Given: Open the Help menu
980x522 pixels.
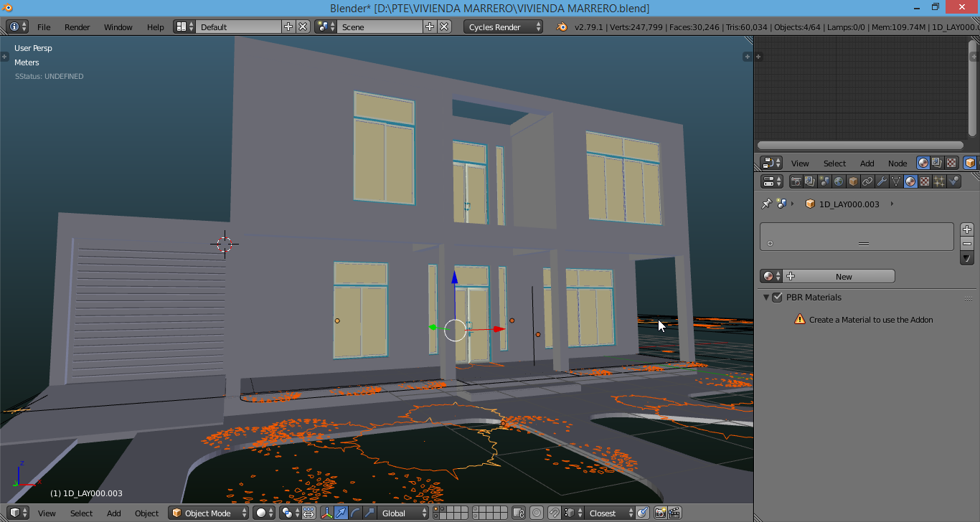Looking at the screenshot, I should [156, 27].
